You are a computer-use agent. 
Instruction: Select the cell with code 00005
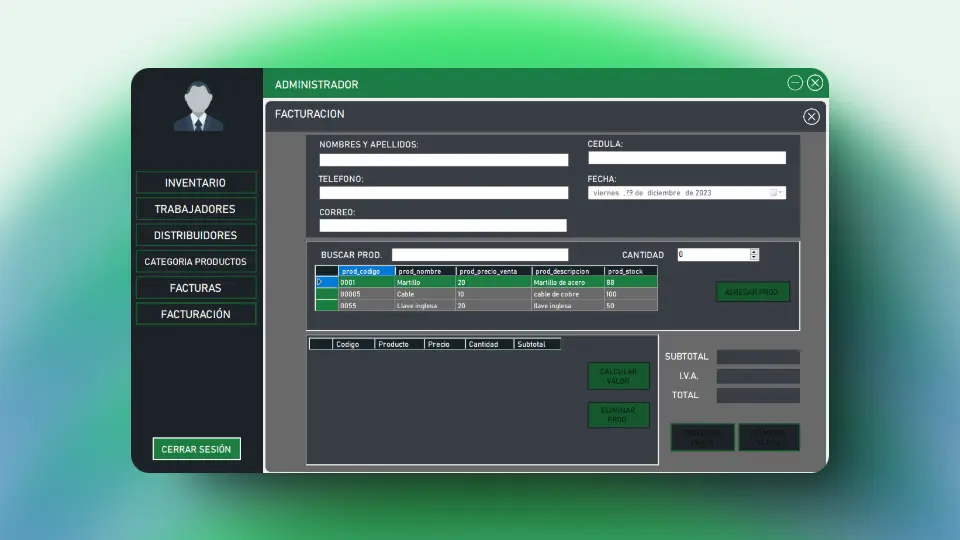pyautogui.click(x=367, y=294)
